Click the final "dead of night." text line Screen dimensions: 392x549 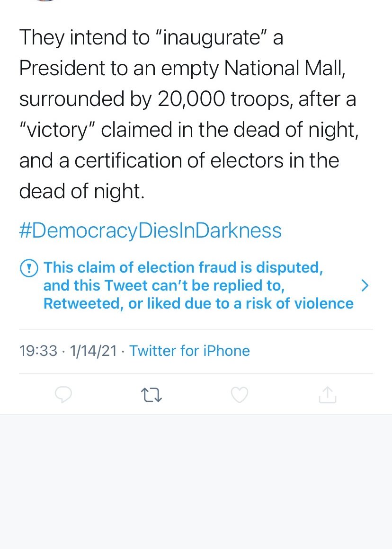tap(81, 191)
